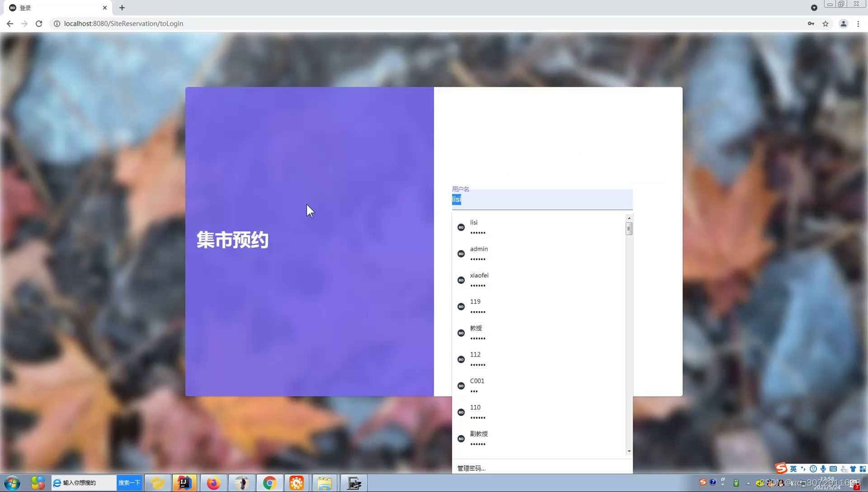Click Sogou voice input microphone icon

coord(823,469)
